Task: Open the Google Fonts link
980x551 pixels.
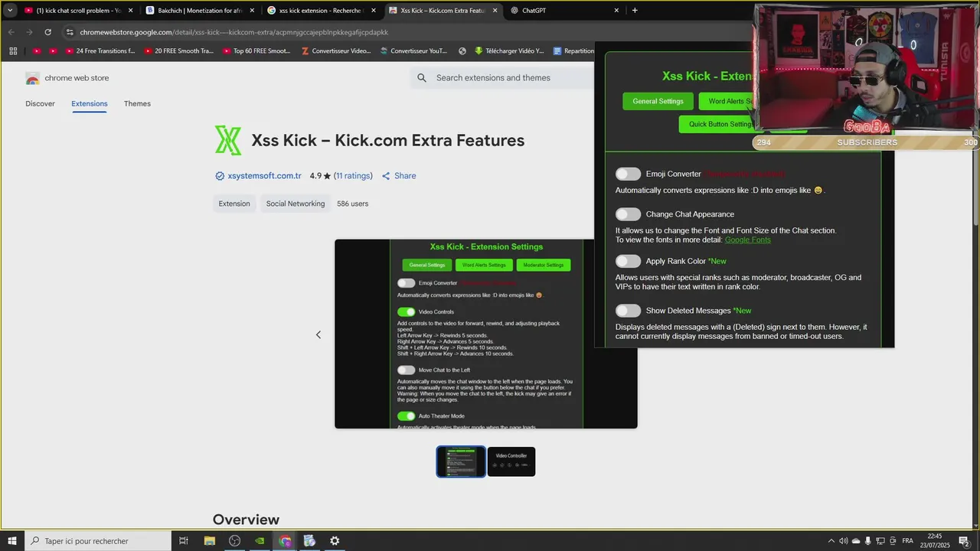Action: [x=747, y=240]
